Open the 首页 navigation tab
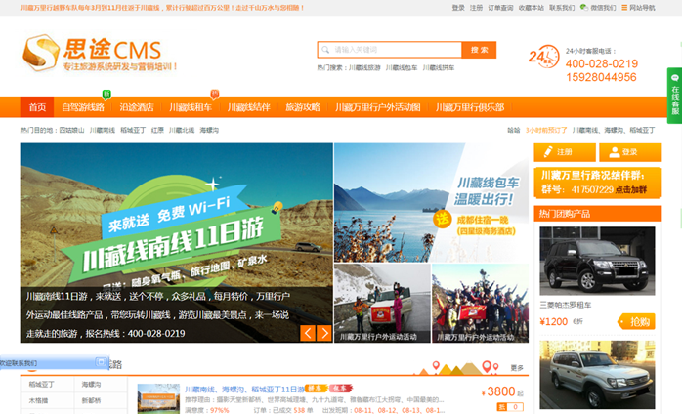The width and height of the screenshot is (682, 414). pos(37,107)
